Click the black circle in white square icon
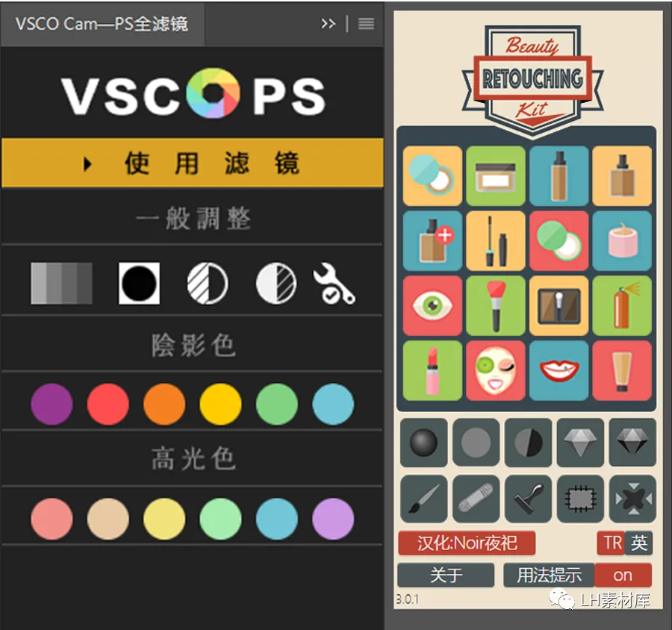This screenshot has width=672, height=630. point(140,284)
